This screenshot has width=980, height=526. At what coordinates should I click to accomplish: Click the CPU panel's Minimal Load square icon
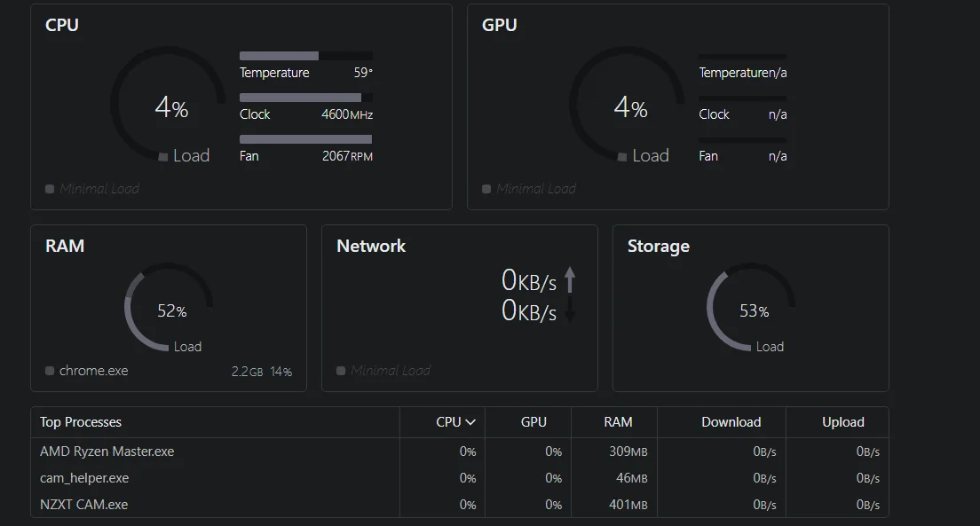[50, 189]
